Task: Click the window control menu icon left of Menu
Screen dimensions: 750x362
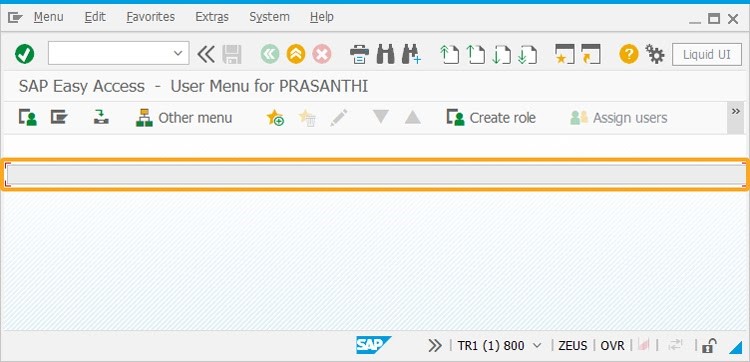Action: (15, 18)
